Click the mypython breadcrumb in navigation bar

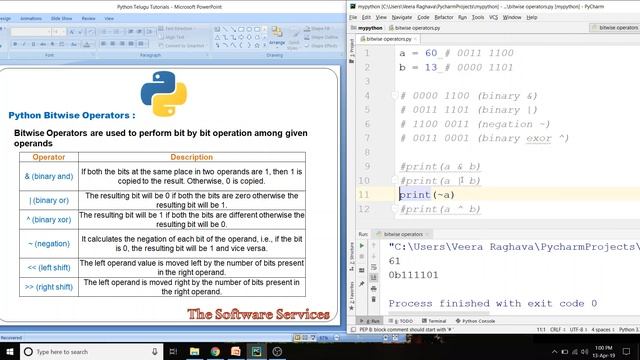(367, 28)
